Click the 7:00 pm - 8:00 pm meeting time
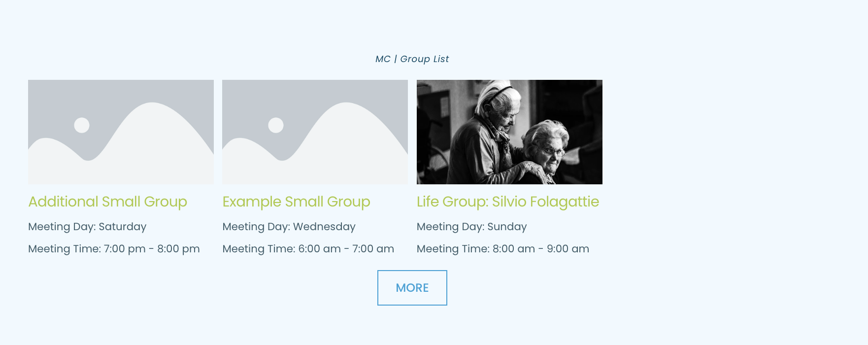Screen dimensions: 868x345 point(114,249)
